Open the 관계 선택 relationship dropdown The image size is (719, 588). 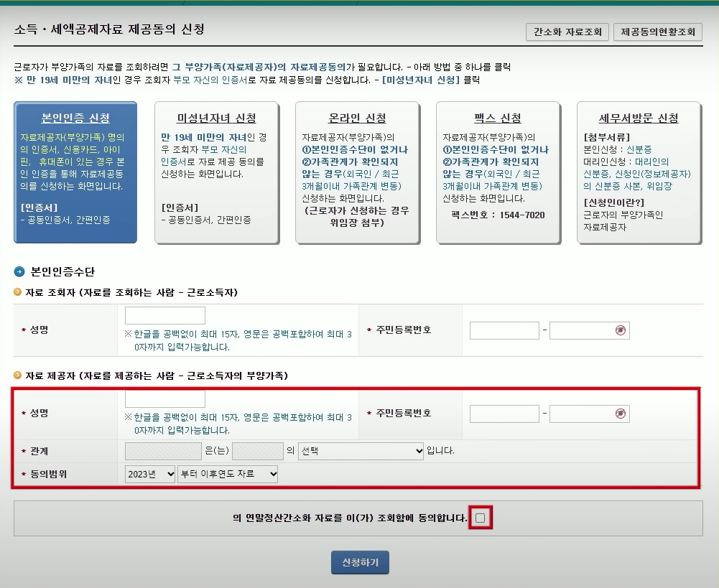tap(361, 451)
